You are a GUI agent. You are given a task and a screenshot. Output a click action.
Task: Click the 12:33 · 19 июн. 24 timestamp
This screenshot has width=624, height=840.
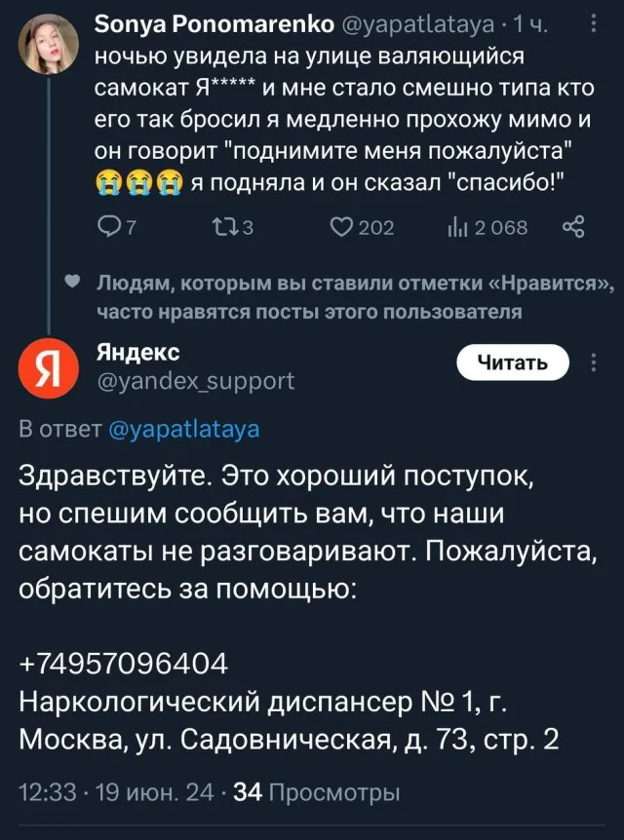tap(119, 791)
